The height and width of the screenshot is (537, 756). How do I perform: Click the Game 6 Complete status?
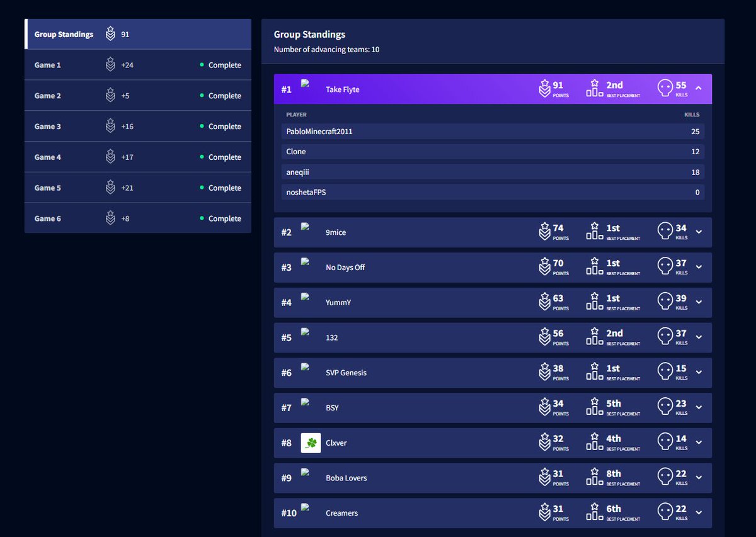220,218
